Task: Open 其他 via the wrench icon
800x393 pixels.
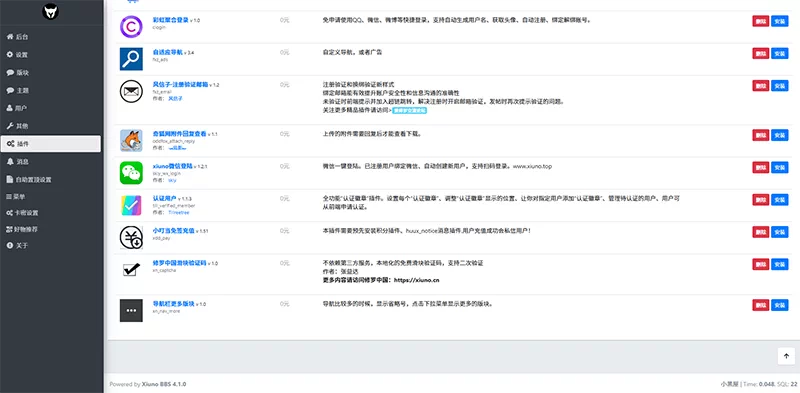Action: [x=10, y=126]
